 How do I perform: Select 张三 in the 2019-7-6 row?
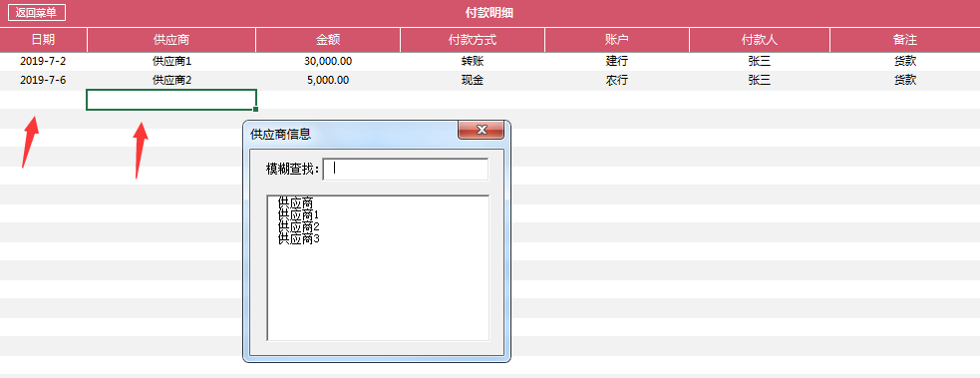pyautogui.click(x=760, y=80)
